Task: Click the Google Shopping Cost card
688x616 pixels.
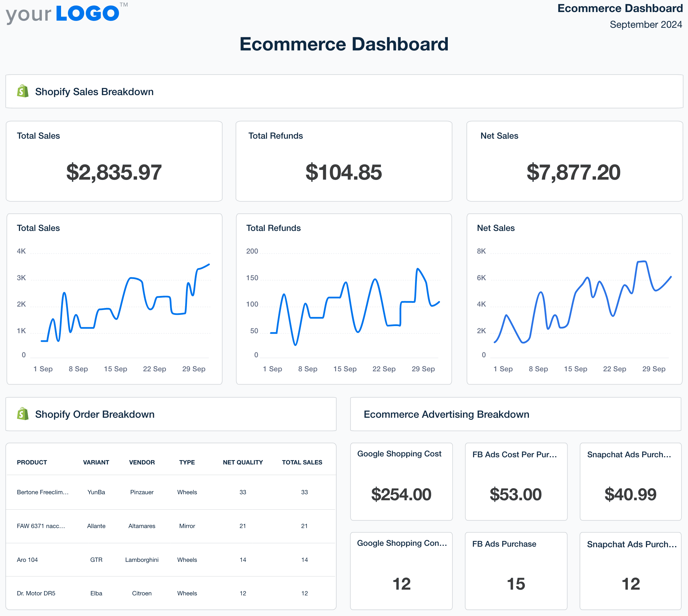Action: (x=401, y=480)
